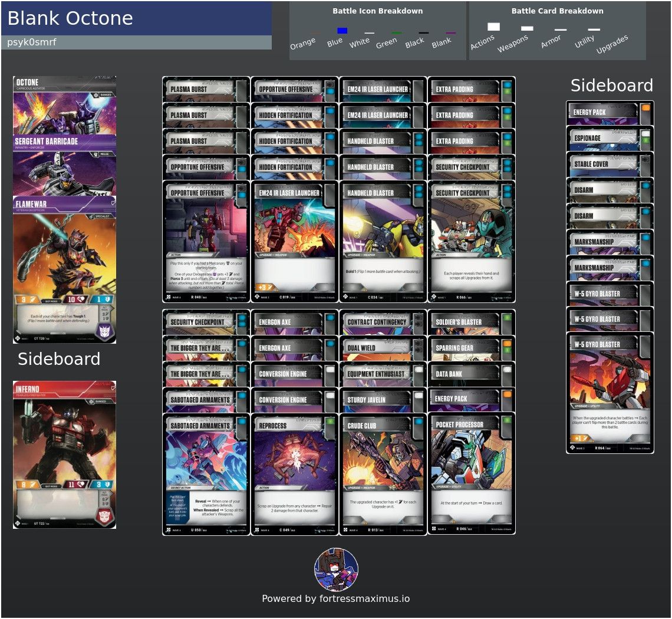Image resolution: width=672 pixels, height=619 pixels.
Task: Click the 'White' legend label
Action: [x=359, y=42]
